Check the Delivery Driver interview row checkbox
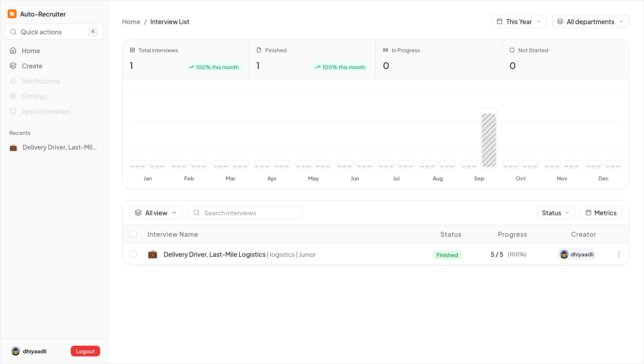The width and height of the screenshot is (644, 364). [133, 254]
